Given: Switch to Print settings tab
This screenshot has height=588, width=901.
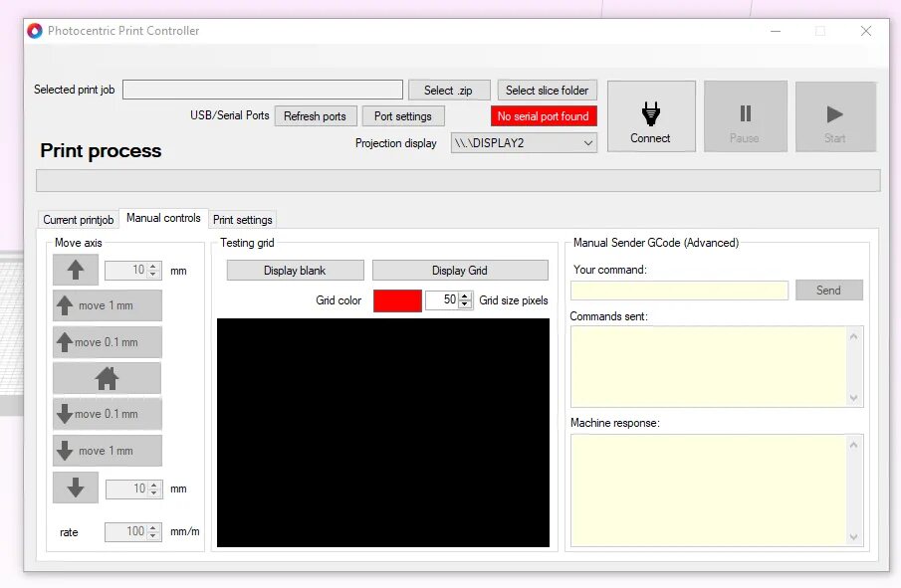Looking at the screenshot, I should [x=243, y=220].
